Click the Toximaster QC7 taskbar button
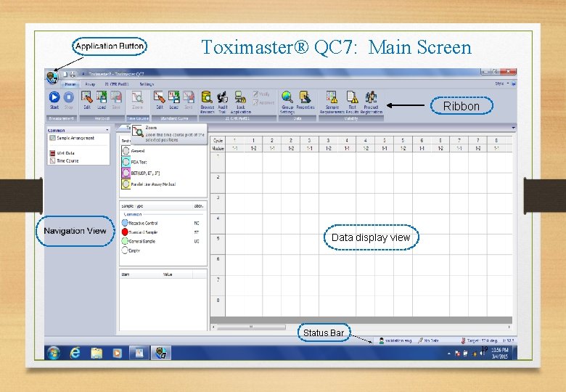Viewport: 566px width, 392px height. coord(160,353)
